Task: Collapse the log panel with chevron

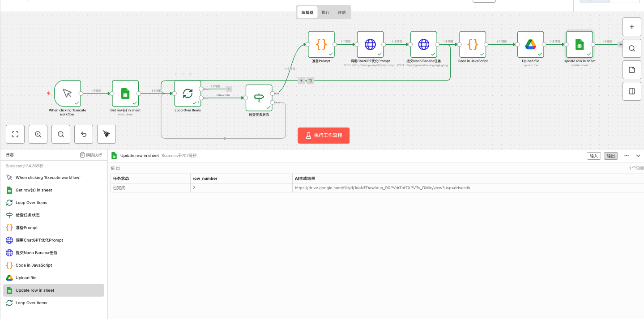Action: tap(638, 156)
